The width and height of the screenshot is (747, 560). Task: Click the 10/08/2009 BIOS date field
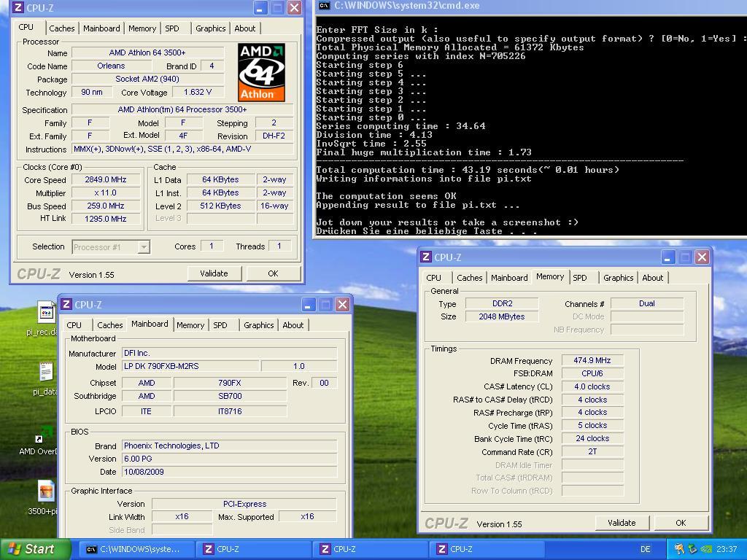tap(230, 472)
